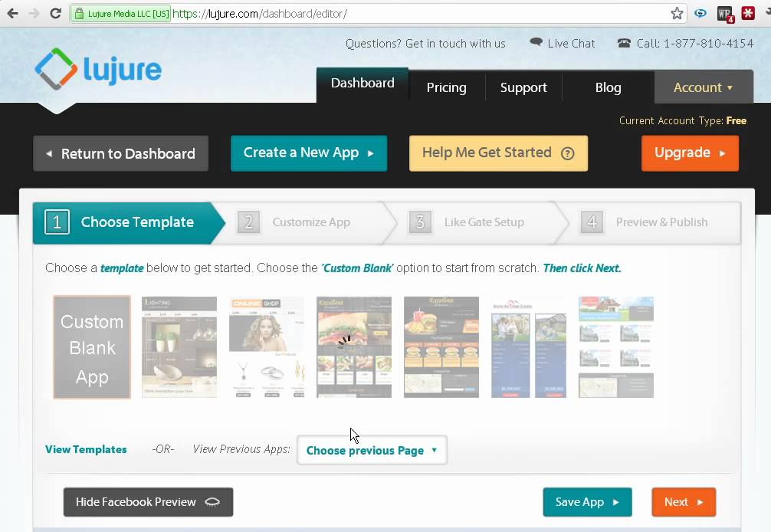Image resolution: width=771 pixels, height=532 pixels.
Task: Click the 'Current Account Type: Free' text
Action: 683,121
